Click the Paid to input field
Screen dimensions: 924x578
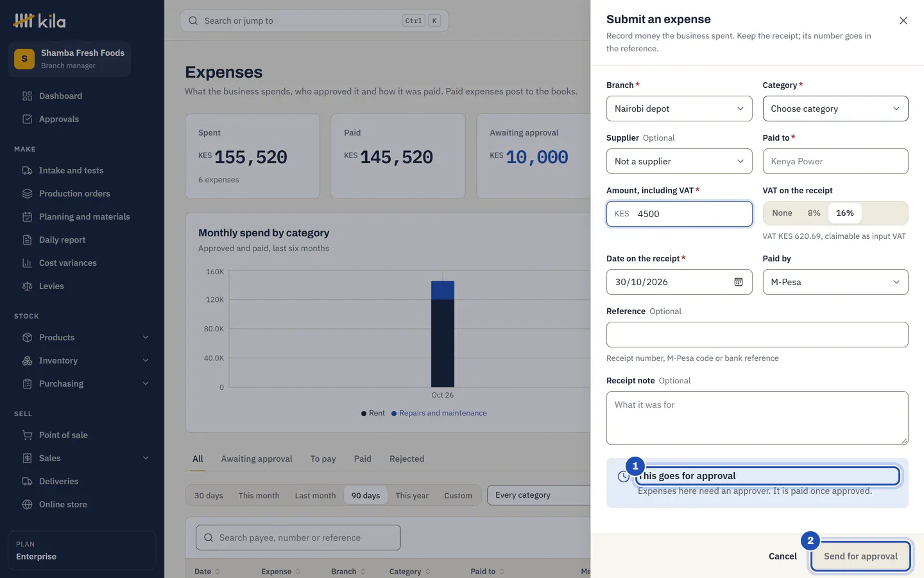click(835, 161)
